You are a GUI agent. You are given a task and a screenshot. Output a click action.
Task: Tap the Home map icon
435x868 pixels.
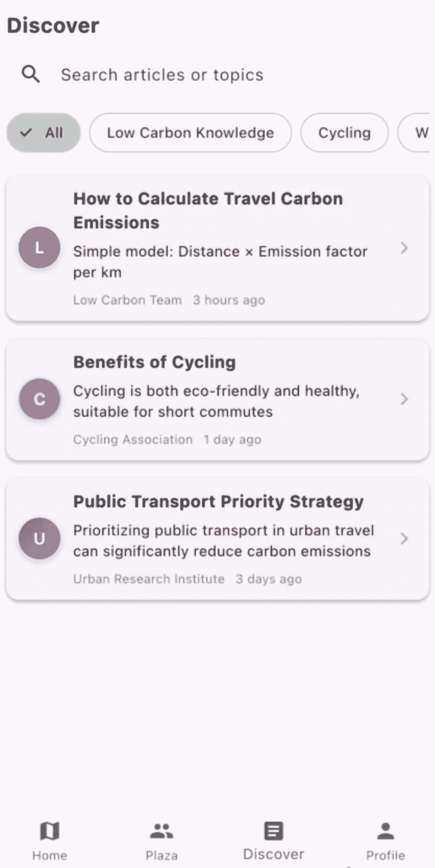50,831
